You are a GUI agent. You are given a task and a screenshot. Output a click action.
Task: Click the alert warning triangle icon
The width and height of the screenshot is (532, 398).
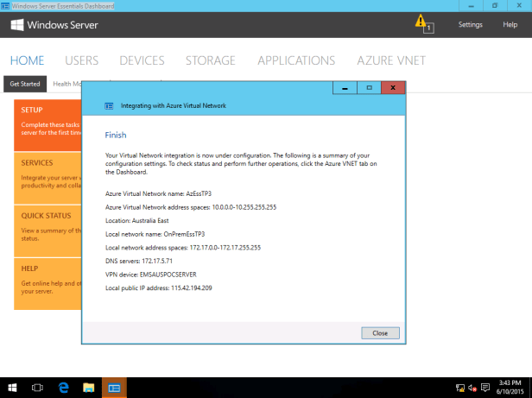pyautogui.click(x=421, y=22)
